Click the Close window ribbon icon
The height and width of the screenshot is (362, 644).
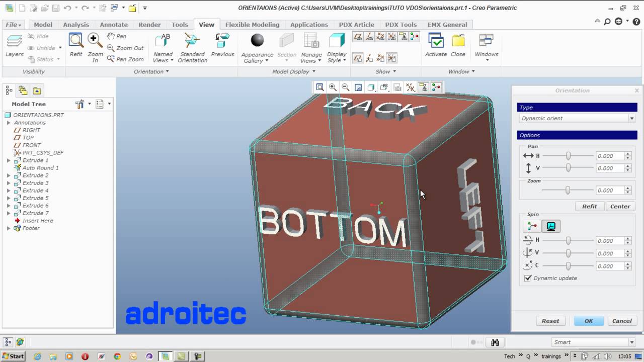(458, 45)
